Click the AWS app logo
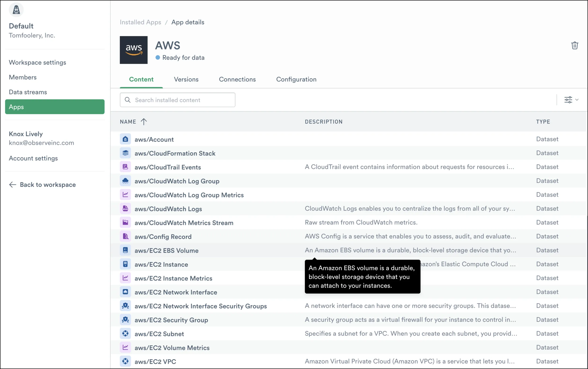Screen dimensions: 588x369 [134, 50]
